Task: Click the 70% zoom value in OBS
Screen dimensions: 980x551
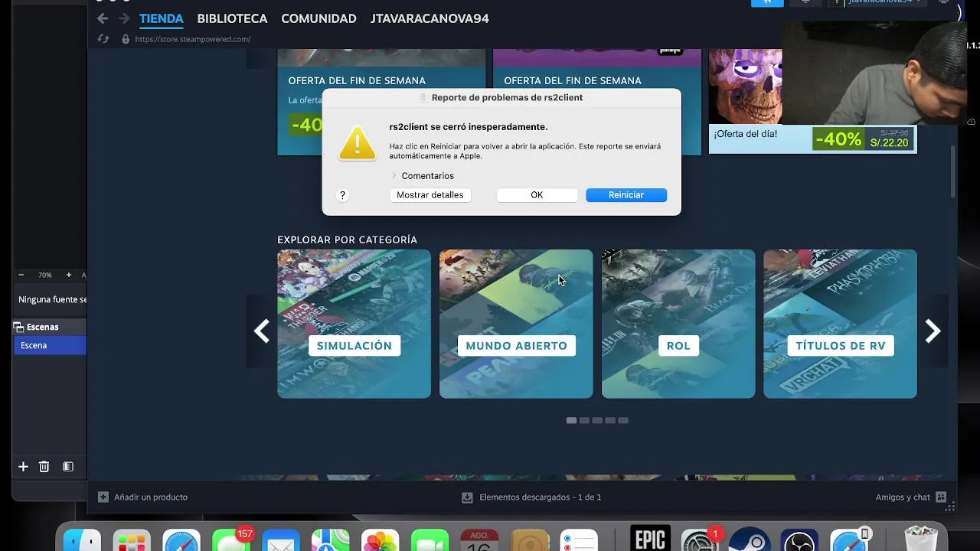Action: (44, 275)
